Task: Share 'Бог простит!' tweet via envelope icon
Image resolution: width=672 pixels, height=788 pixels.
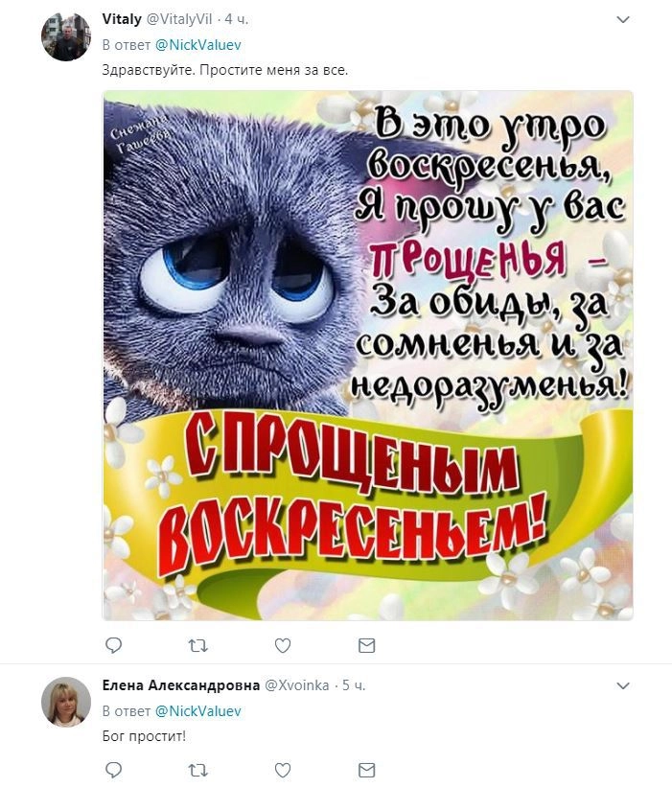Action: [367, 770]
